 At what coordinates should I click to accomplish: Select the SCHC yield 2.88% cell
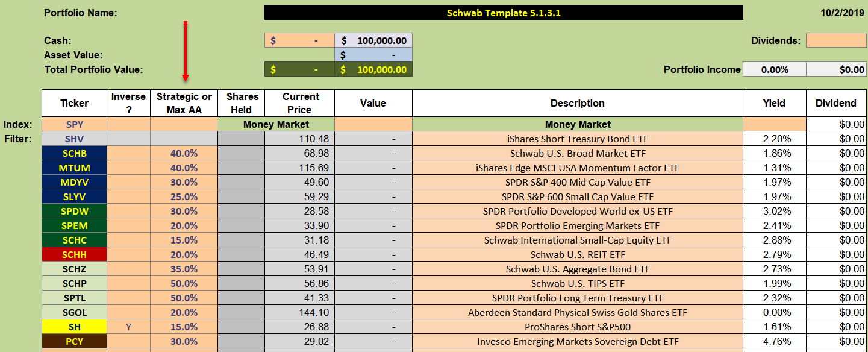(774, 240)
